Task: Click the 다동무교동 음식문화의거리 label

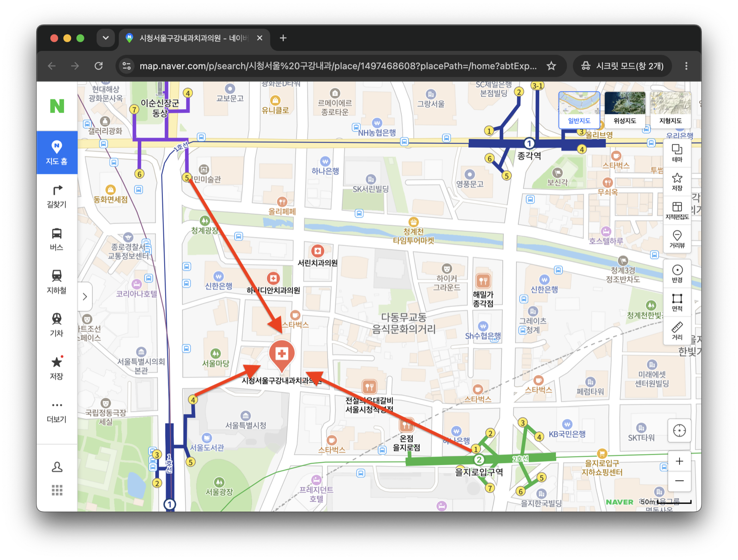Action: pyautogui.click(x=404, y=323)
